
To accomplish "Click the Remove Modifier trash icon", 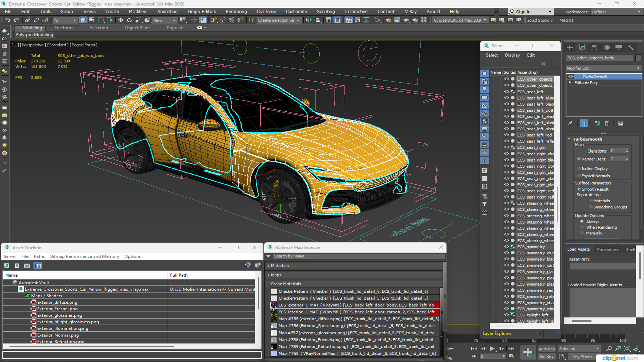I will (607, 123).
